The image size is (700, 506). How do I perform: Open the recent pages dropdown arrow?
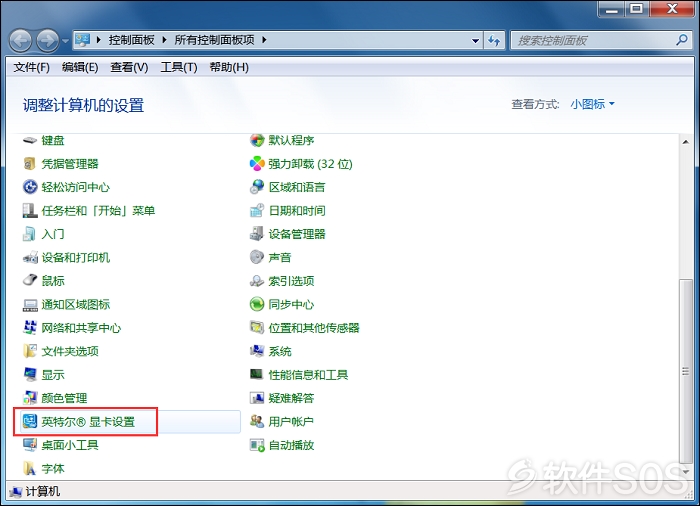point(66,41)
